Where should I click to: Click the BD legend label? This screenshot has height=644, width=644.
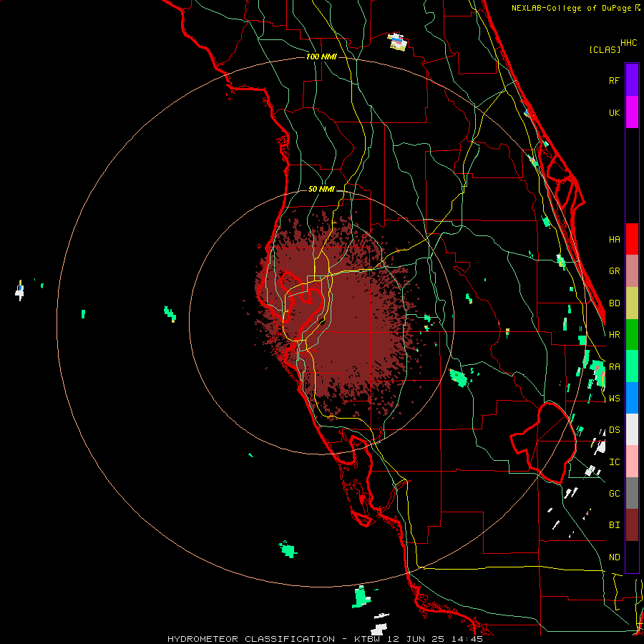(x=614, y=303)
